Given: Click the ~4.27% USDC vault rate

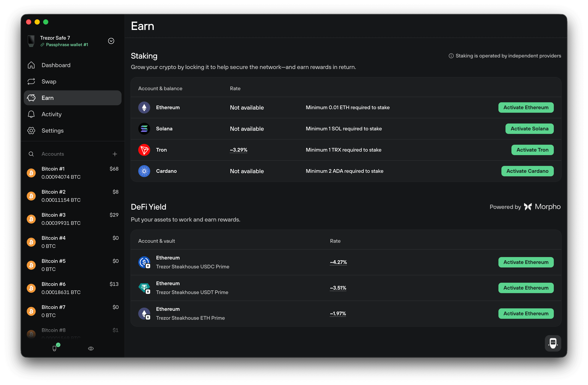Looking at the screenshot, I should pyautogui.click(x=338, y=262).
